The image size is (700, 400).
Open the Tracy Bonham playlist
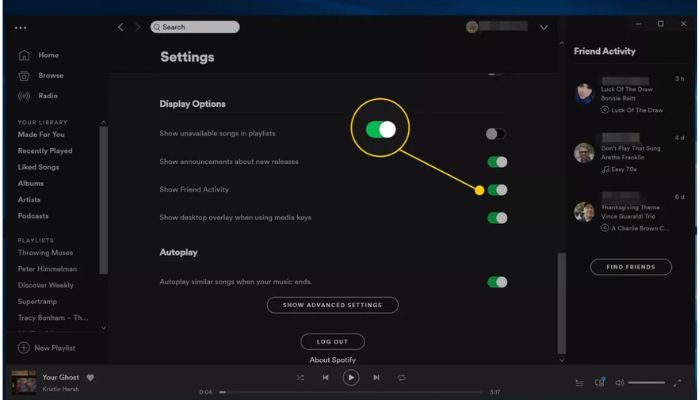[x=53, y=318]
